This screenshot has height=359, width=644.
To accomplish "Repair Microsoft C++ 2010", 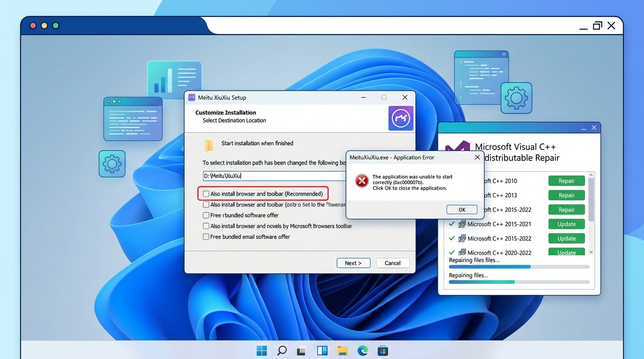I will tap(566, 181).
